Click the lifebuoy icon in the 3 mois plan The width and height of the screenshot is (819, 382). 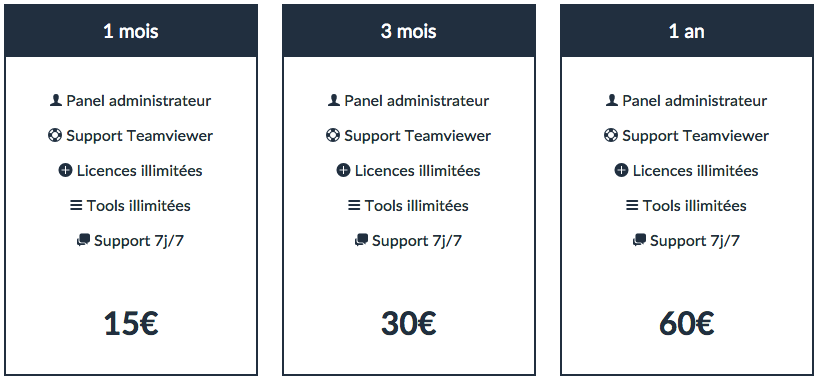333,135
